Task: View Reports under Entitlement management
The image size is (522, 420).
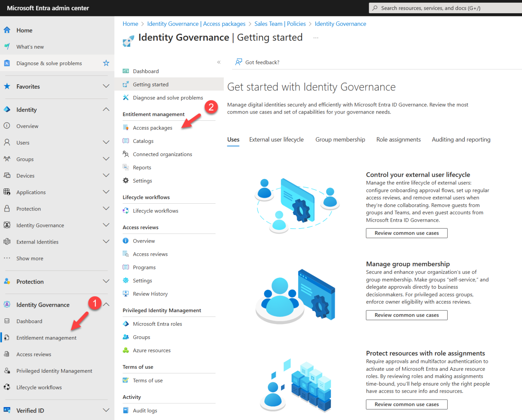Action: click(x=142, y=167)
